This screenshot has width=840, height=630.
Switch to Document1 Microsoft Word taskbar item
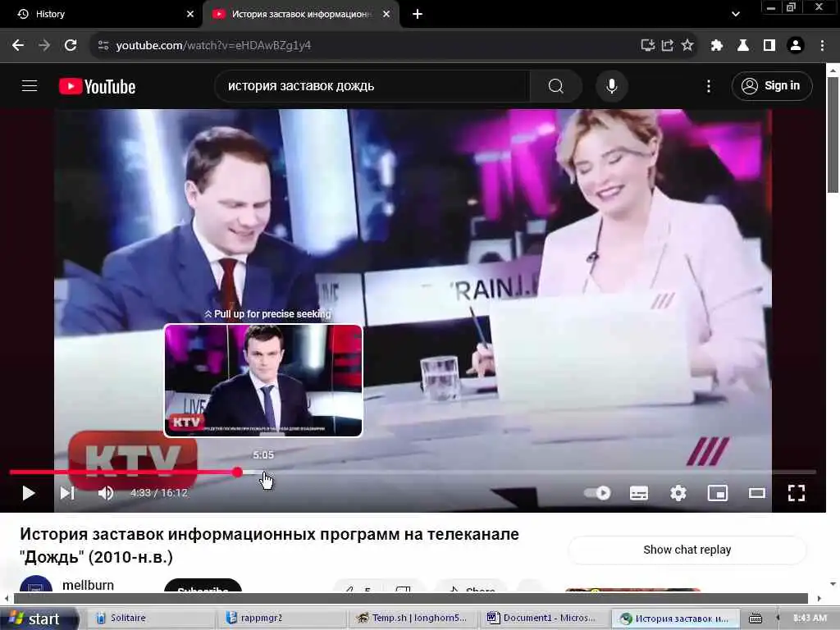tap(545, 619)
